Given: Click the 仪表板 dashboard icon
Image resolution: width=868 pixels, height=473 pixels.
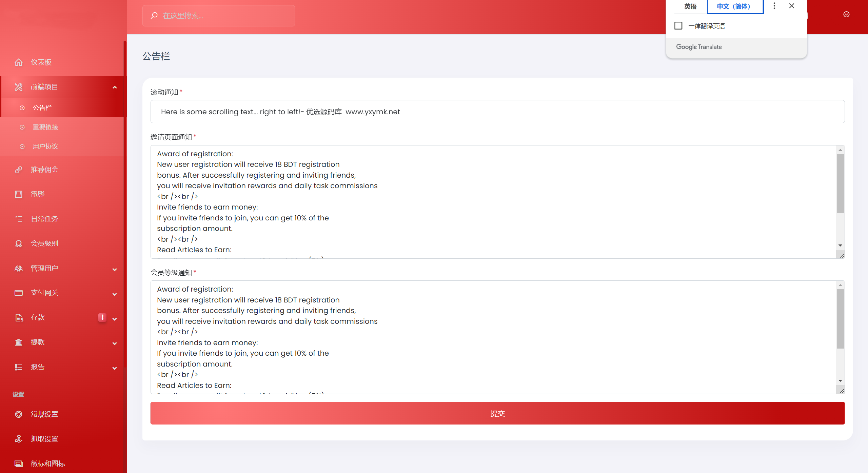Looking at the screenshot, I should pos(19,62).
